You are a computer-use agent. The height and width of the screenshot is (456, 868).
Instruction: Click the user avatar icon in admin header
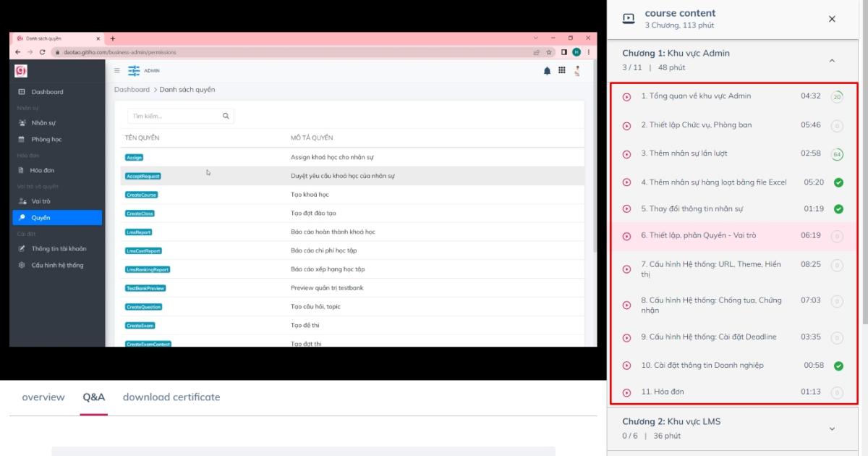tap(577, 71)
